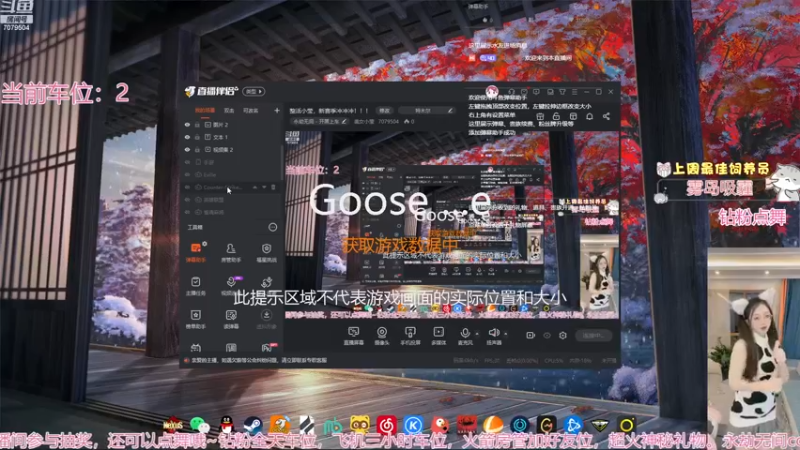This screenshot has width=800, height=450.
Task: Open customer service headset icon in title bar
Action: [x=511, y=92]
